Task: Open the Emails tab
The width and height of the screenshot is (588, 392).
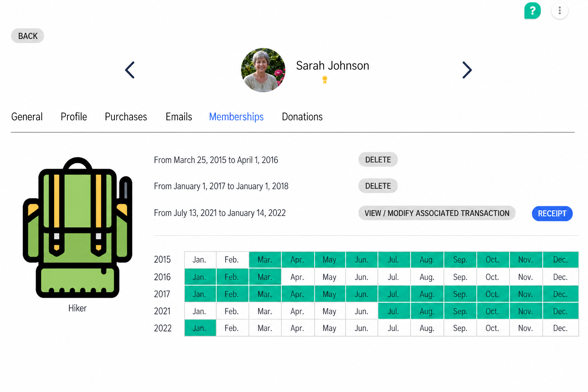Action: pyautogui.click(x=179, y=117)
